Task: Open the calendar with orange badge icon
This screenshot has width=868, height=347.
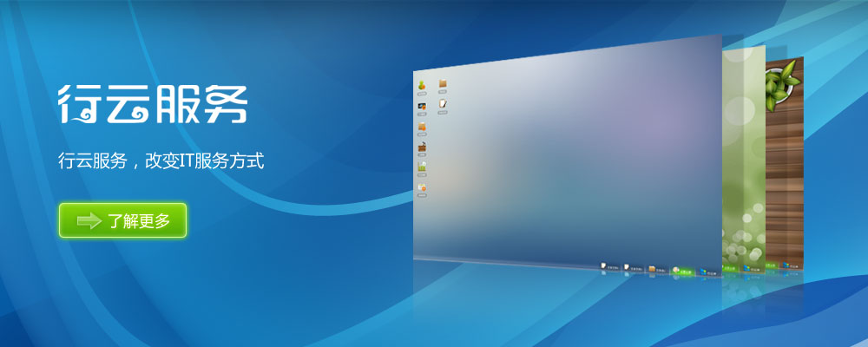Action: (422, 188)
